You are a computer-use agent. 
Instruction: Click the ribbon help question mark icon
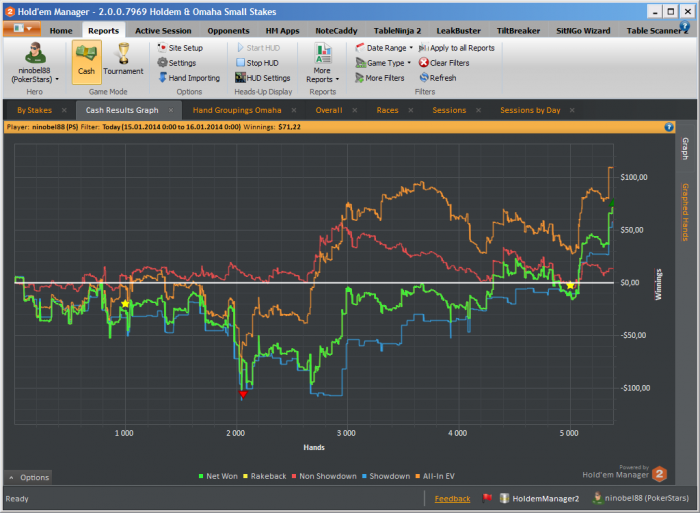point(684,27)
